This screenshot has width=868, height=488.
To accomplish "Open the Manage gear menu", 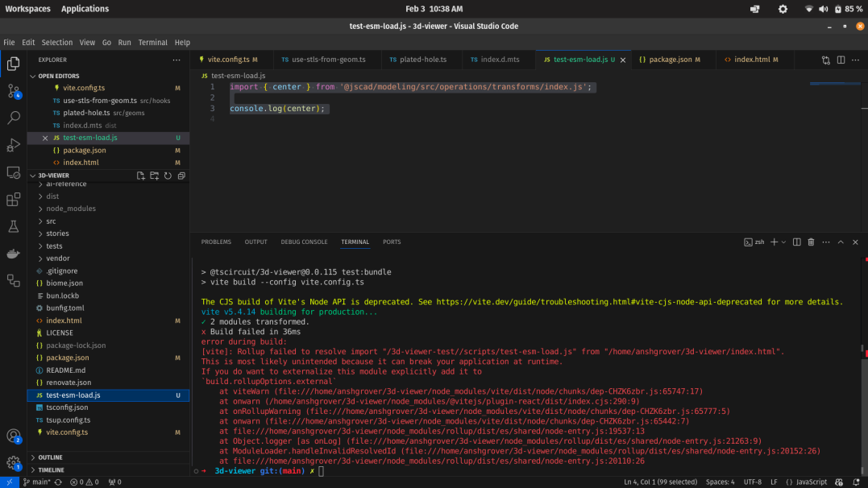I will click(13, 462).
